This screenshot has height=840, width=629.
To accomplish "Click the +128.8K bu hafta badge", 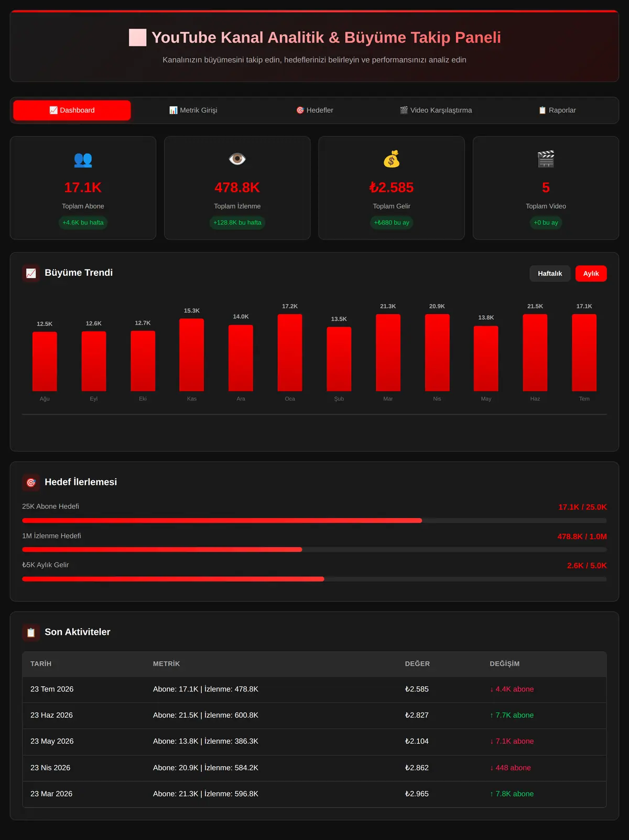I will pos(237,223).
